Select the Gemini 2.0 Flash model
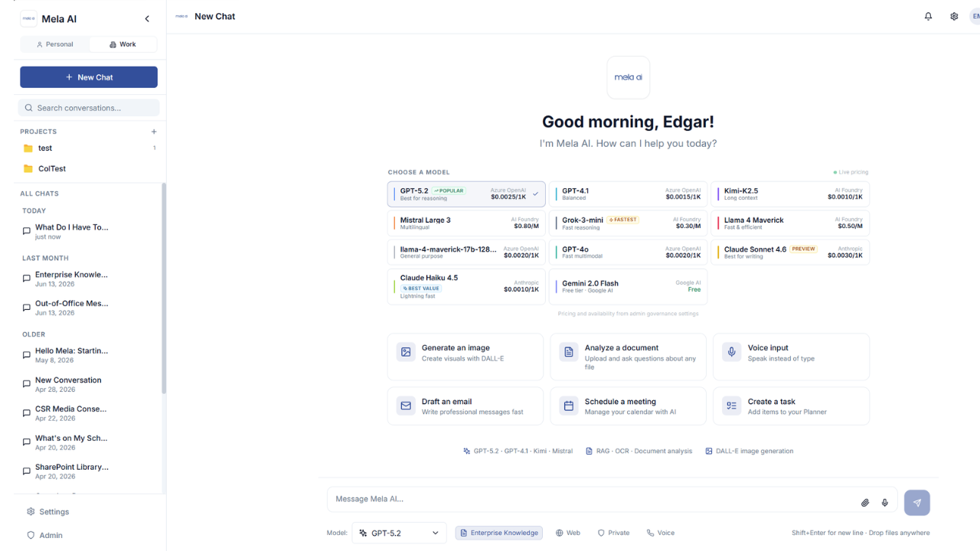 (x=629, y=286)
